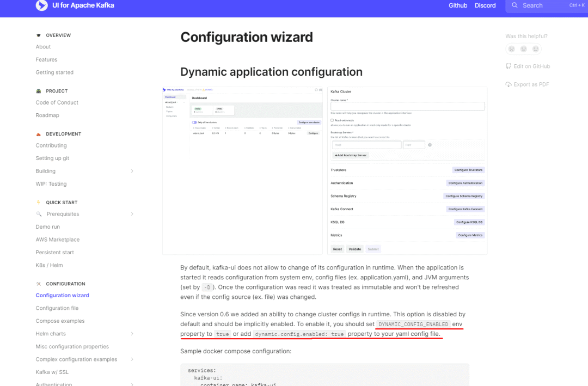This screenshot has height=386, width=588.
Task: Click the search magnifier icon
Action: tap(514, 5)
